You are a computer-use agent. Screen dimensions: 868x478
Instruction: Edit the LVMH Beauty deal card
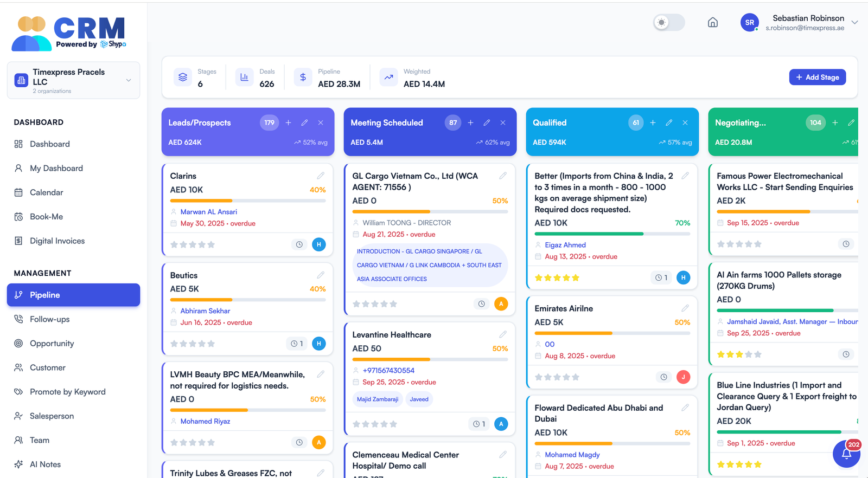(321, 374)
